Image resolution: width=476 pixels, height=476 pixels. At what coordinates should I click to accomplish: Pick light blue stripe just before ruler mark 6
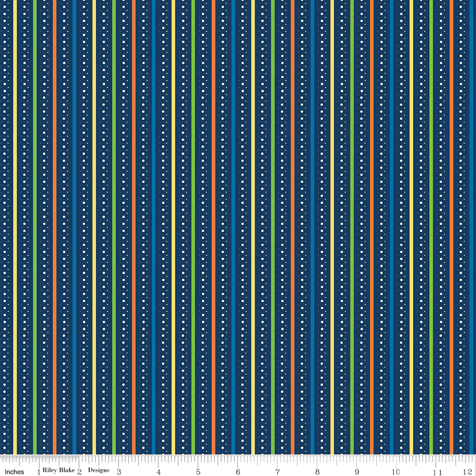coord(233,227)
